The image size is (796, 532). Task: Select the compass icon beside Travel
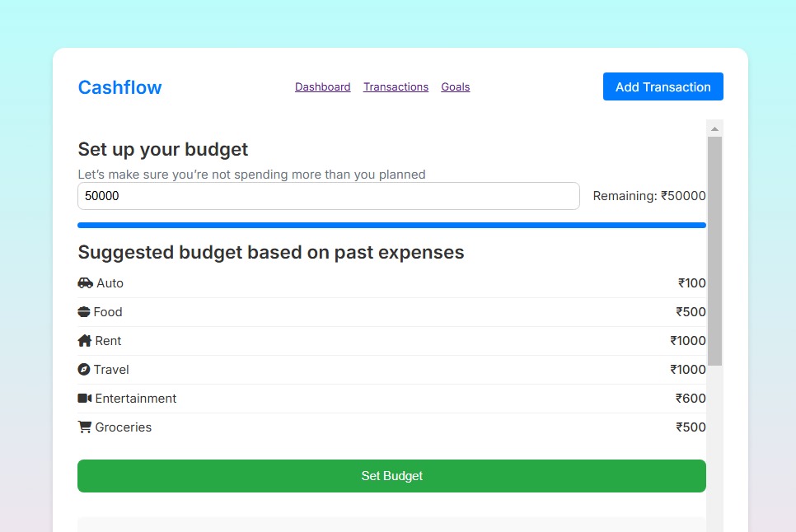(x=84, y=370)
